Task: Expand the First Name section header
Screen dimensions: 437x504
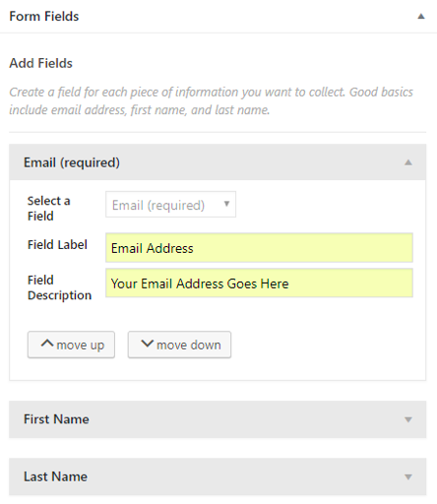Action: tap(218, 419)
